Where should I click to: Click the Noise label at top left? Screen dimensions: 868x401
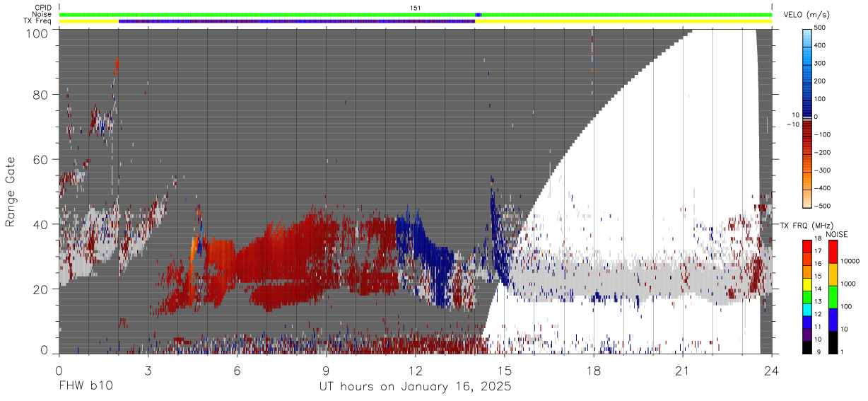42,14
